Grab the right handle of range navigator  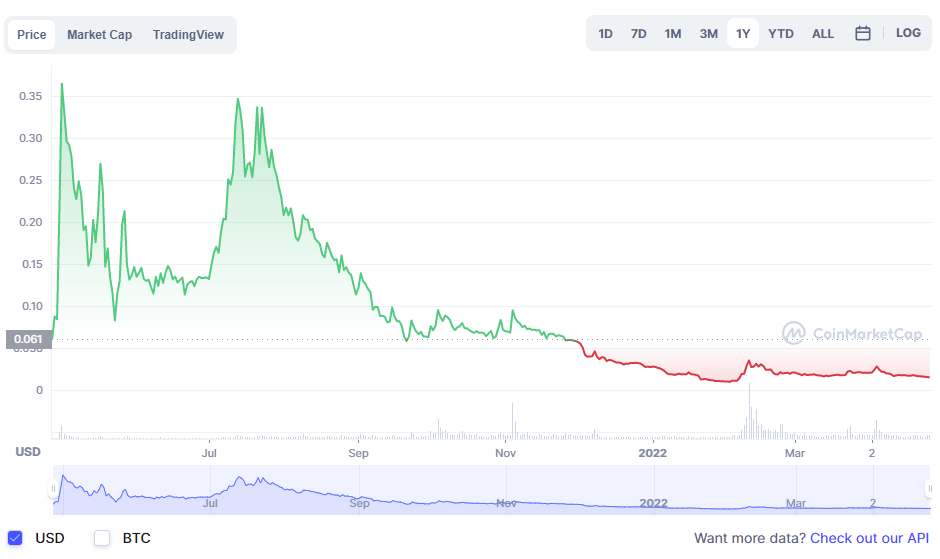(x=930, y=489)
